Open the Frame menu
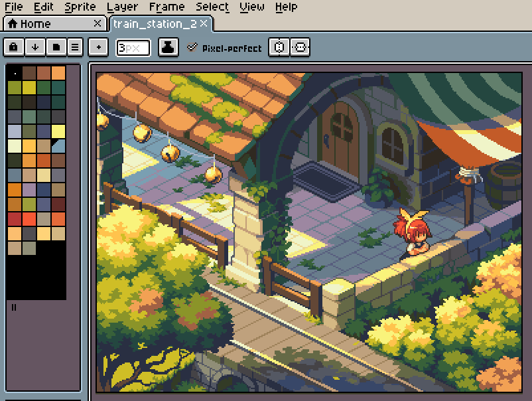 tap(167, 7)
